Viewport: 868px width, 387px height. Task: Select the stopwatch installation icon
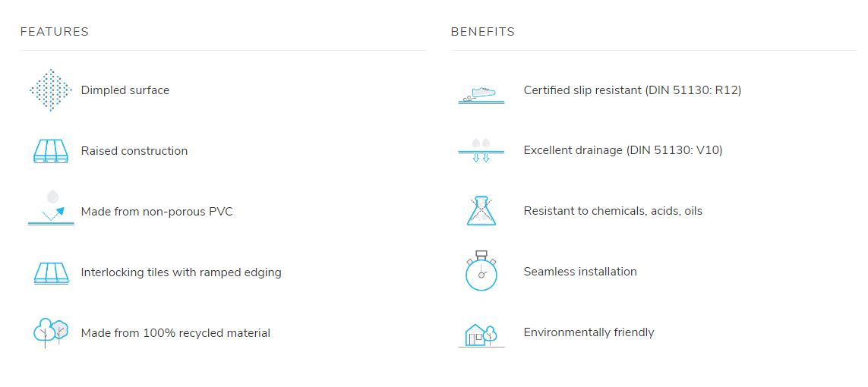(x=481, y=271)
